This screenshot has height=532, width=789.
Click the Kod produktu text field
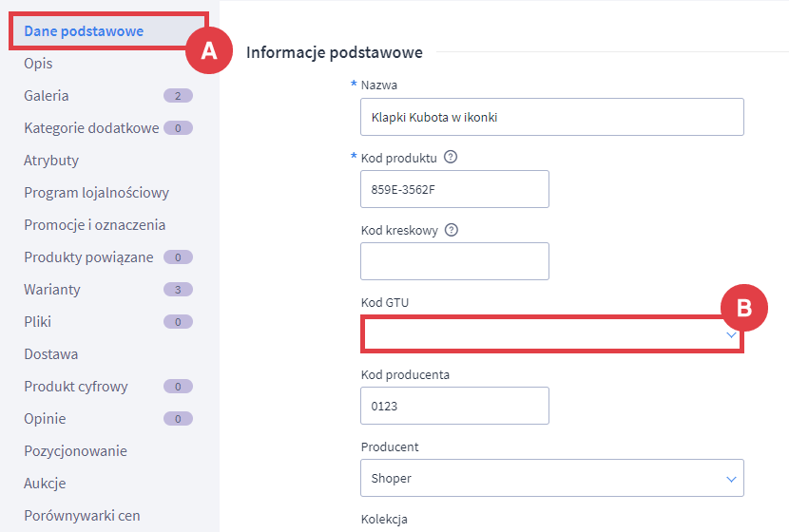point(454,189)
